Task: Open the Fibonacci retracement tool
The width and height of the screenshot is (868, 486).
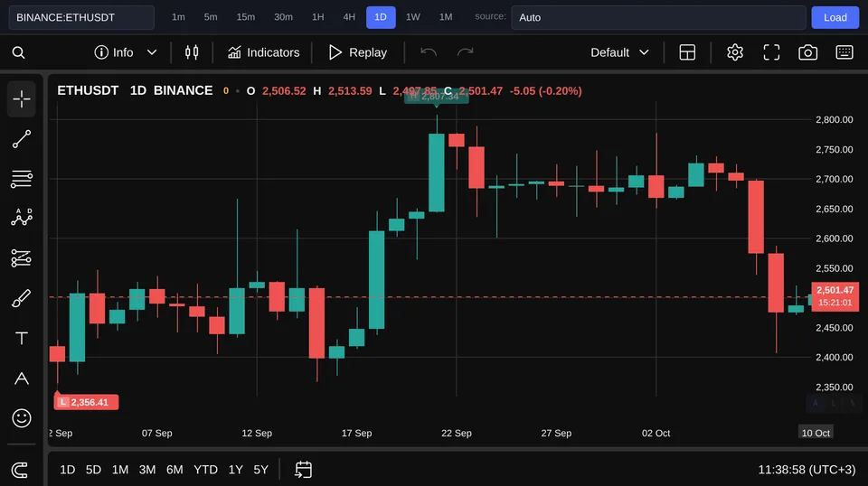Action: point(22,179)
